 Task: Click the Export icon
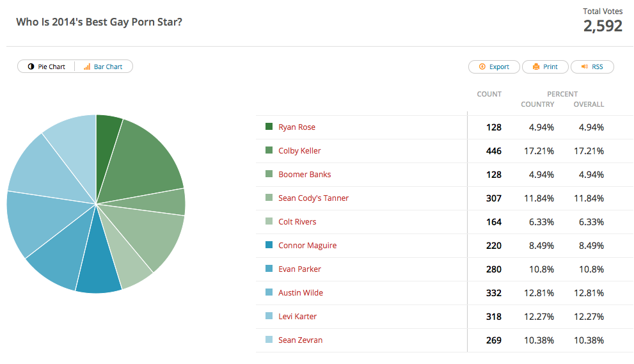(x=482, y=67)
